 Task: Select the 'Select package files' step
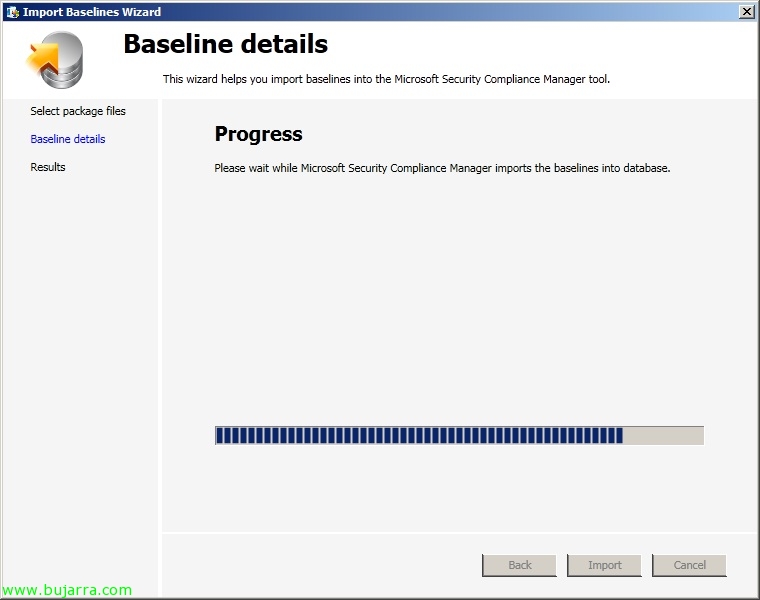tap(78, 111)
